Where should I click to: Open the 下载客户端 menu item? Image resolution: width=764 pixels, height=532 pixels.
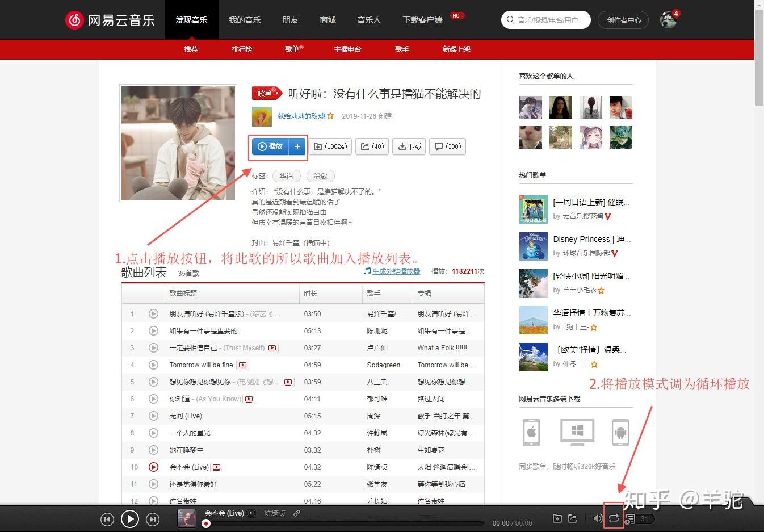click(x=422, y=20)
